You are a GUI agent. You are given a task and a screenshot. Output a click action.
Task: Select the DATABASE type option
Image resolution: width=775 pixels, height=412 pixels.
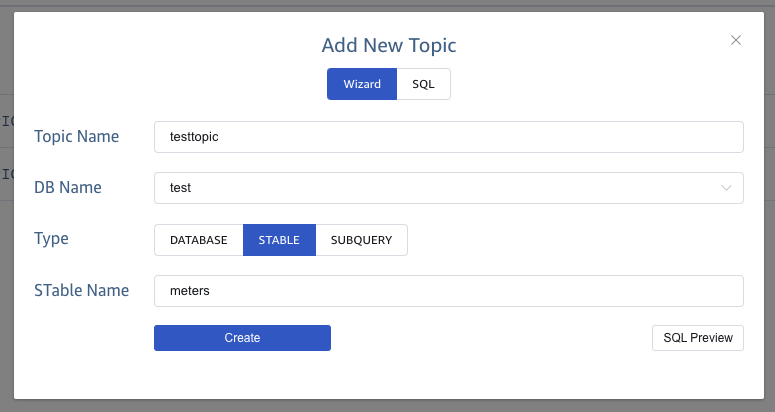[x=198, y=240]
